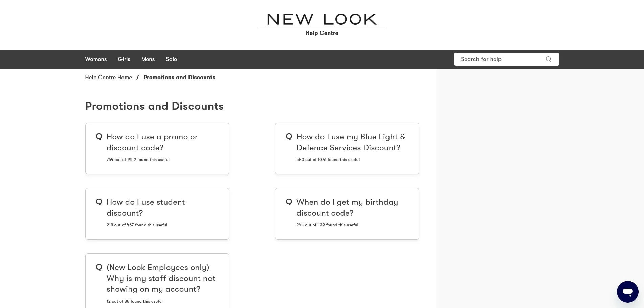Screen dimensions: 644x308
Task: Open the Sale section
Action: click(x=171, y=59)
